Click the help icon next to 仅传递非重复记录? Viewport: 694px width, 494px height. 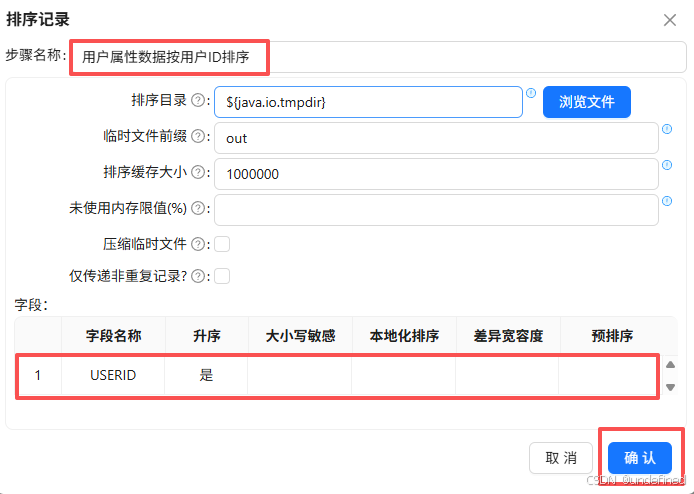point(198,276)
